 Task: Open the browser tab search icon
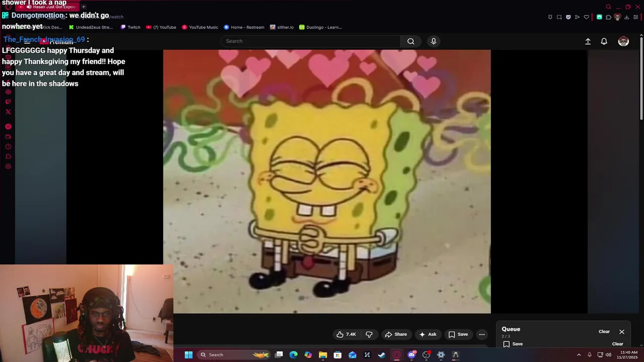pos(608,7)
